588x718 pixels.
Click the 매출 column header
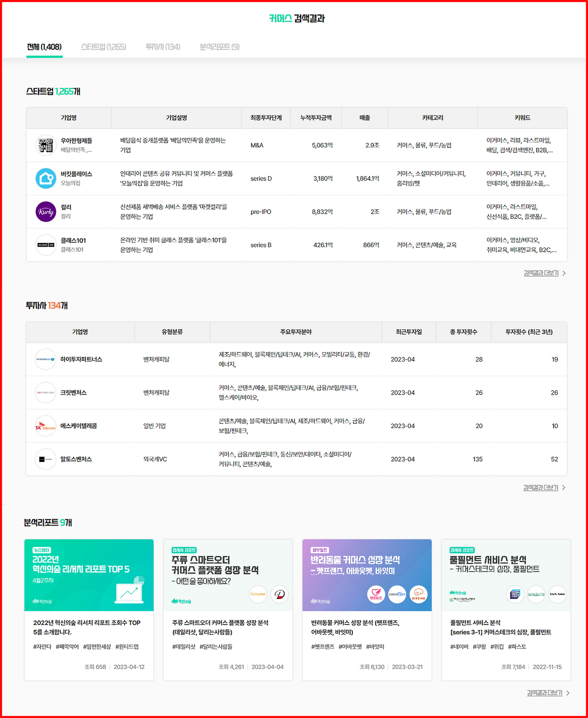pos(365,118)
